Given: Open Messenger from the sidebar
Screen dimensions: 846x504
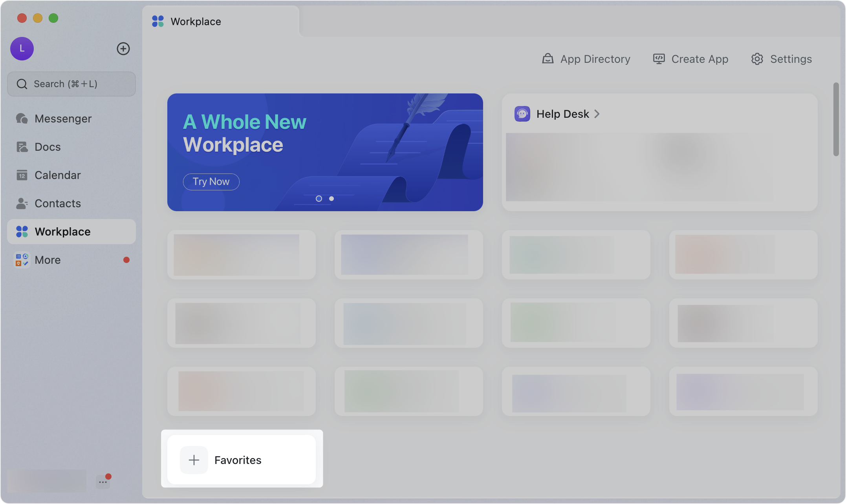Looking at the screenshot, I should tap(71, 119).
